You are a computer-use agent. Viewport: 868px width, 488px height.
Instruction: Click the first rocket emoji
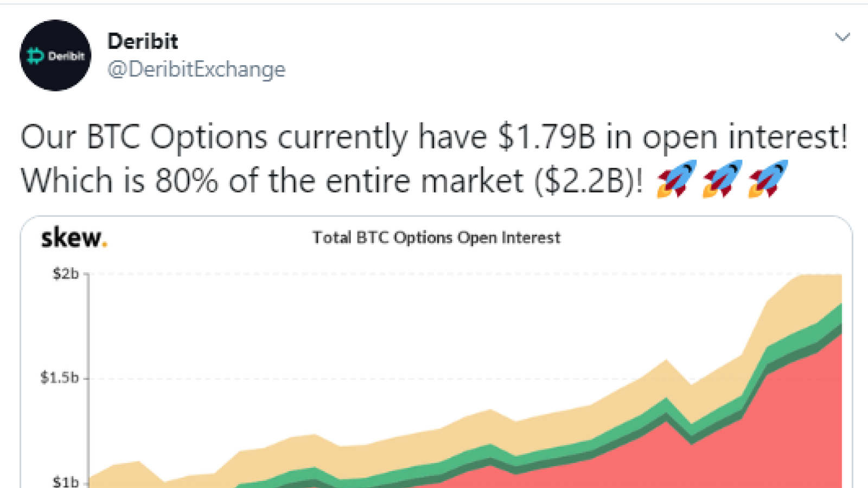click(x=676, y=179)
